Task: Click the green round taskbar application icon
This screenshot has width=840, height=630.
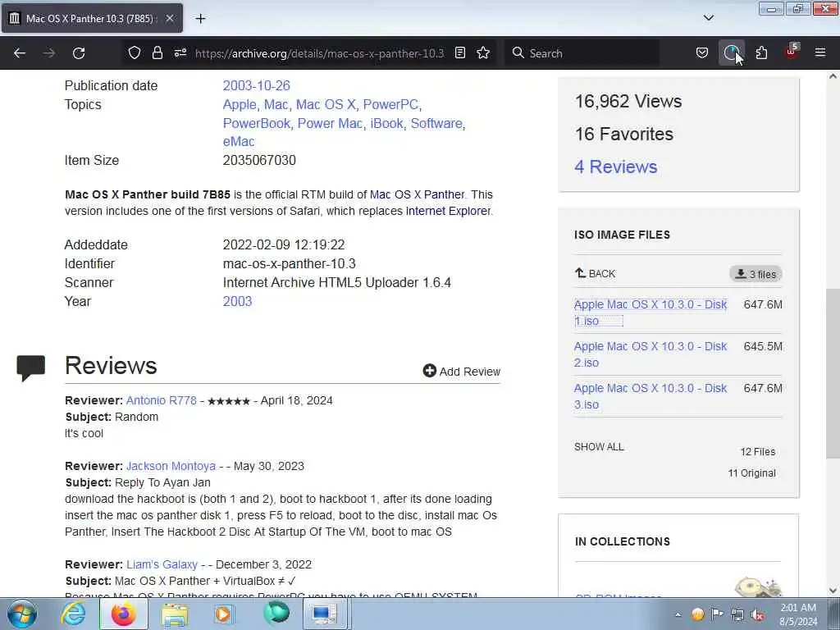Action: point(276,614)
